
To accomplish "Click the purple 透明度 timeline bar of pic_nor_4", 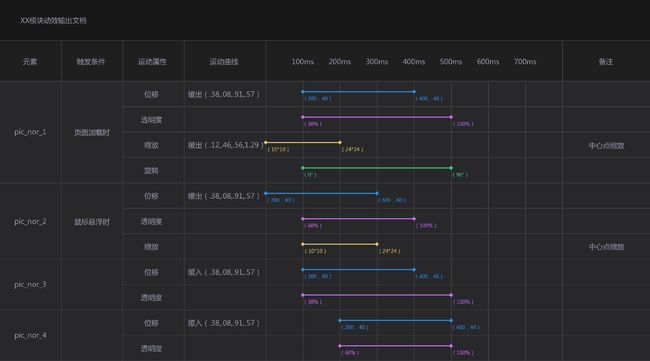I will click(395, 346).
